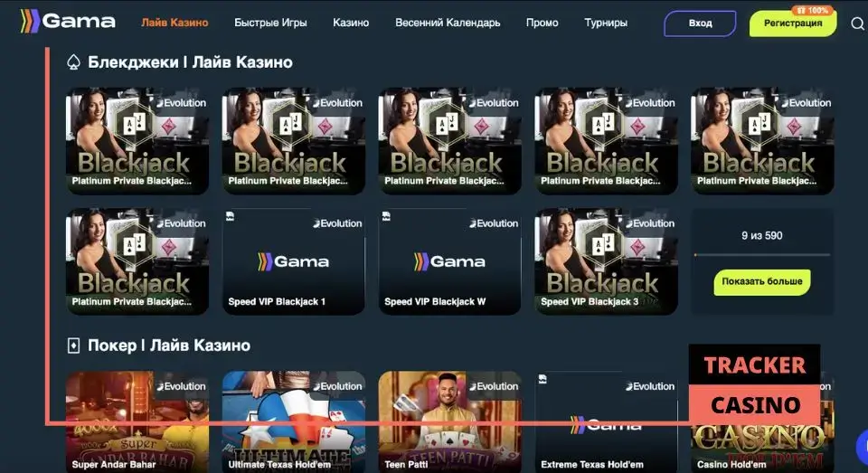Click the 100% gift bonus badge
The height and width of the screenshot is (473, 868).
(812, 10)
